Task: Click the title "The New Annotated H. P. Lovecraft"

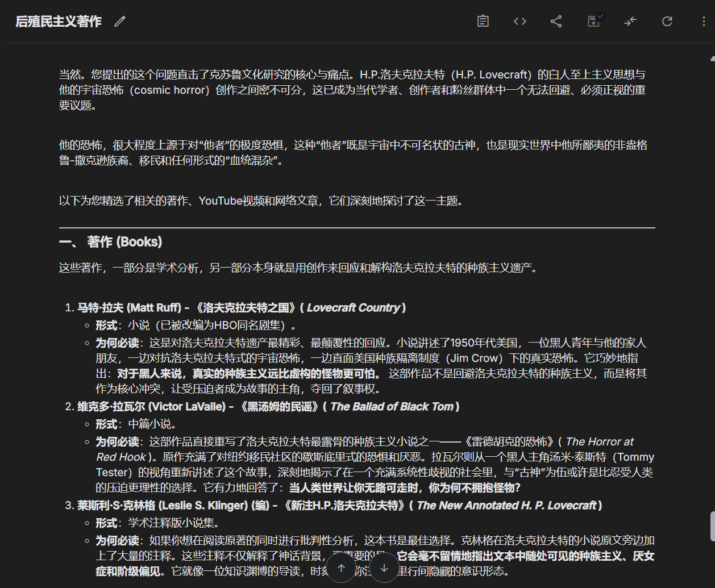Action: click(507, 506)
